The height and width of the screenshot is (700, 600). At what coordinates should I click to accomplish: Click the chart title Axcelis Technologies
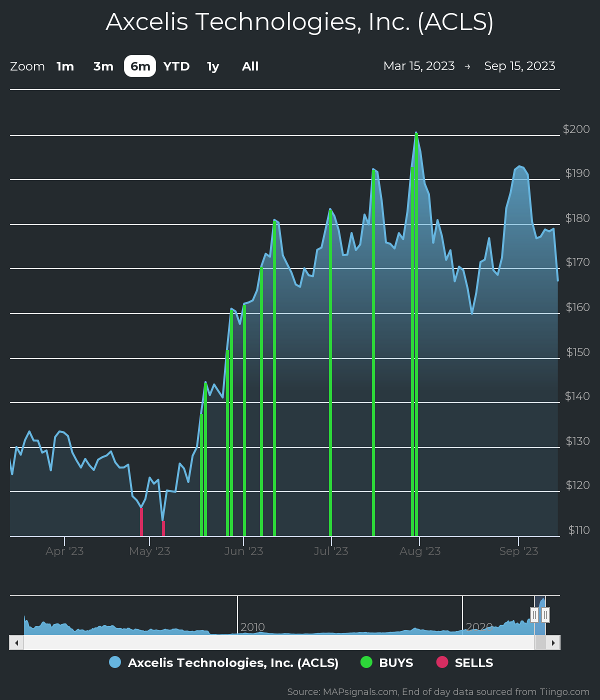point(300,22)
